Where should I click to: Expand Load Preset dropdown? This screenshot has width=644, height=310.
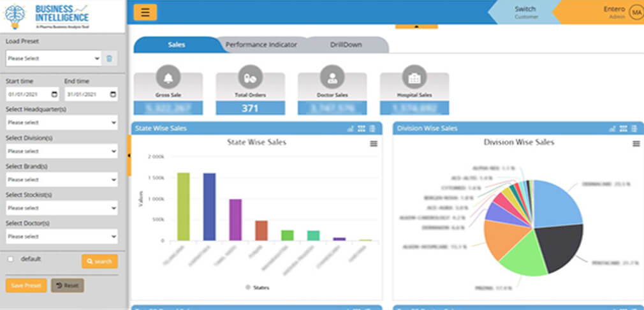click(53, 59)
